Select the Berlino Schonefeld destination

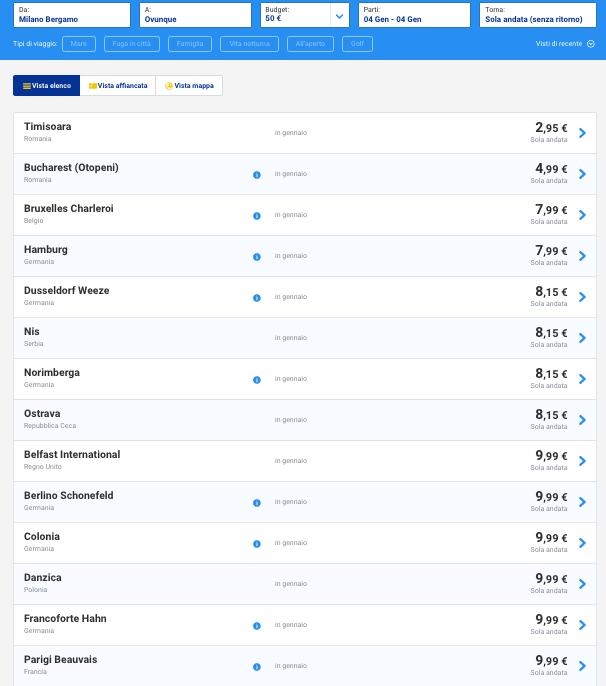tap(69, 496)
